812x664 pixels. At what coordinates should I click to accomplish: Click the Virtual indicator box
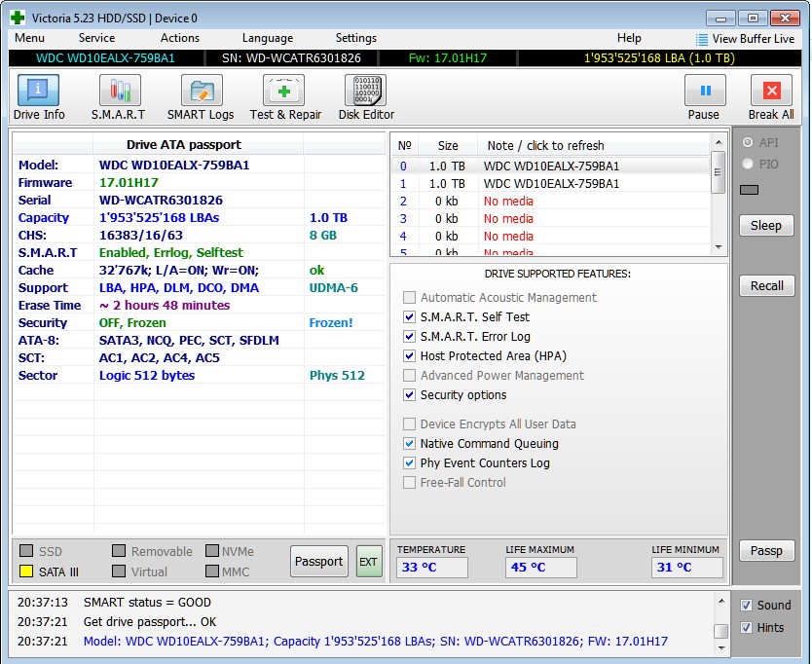(x=119, y=572)
